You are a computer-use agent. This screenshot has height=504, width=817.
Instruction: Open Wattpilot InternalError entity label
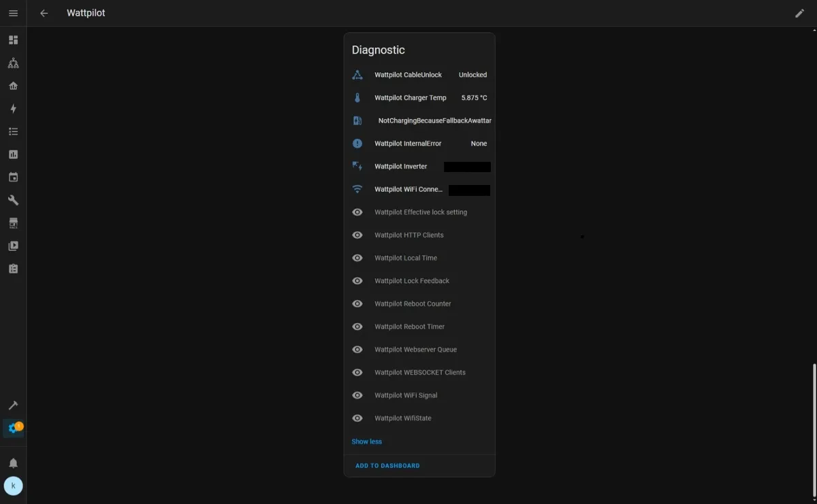[408, 144]
